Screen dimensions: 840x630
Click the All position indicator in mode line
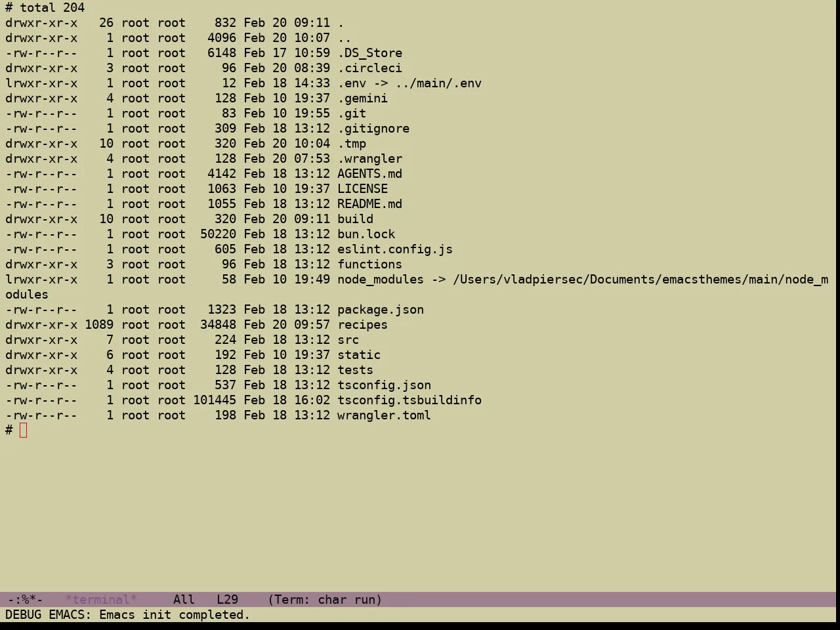tap(184, 600)
